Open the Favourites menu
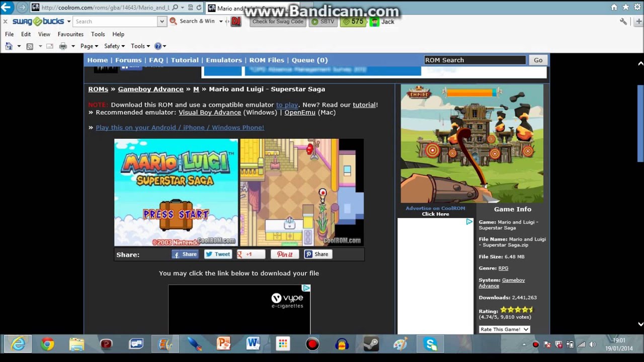The width and height of the screenshot is (644, 362). click(70, 34)
